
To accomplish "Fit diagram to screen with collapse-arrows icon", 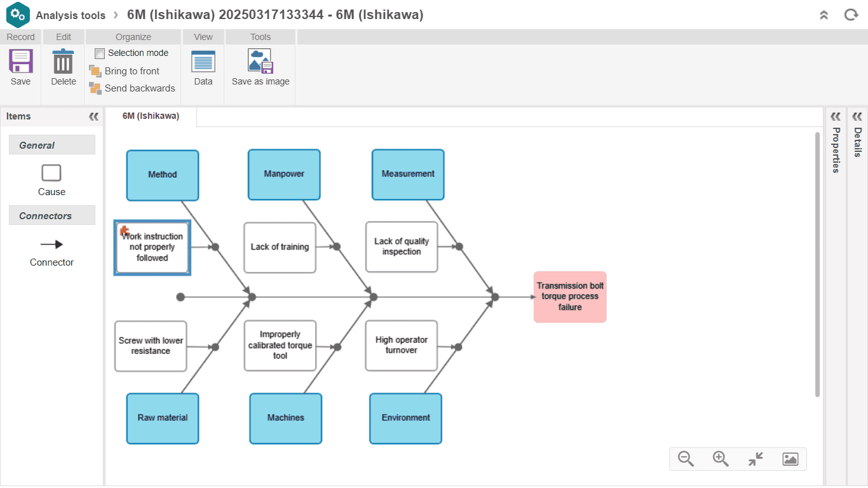I will (756, 459).
